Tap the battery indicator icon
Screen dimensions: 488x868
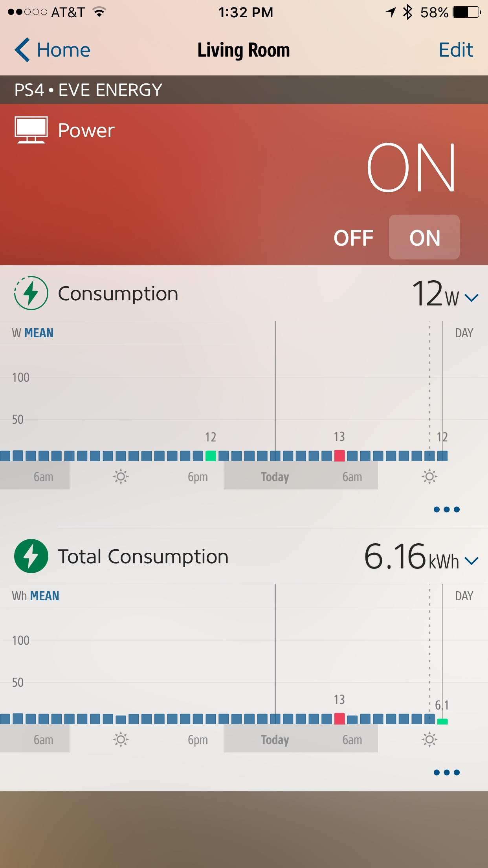pyautogui.click(x=467, y=12)
